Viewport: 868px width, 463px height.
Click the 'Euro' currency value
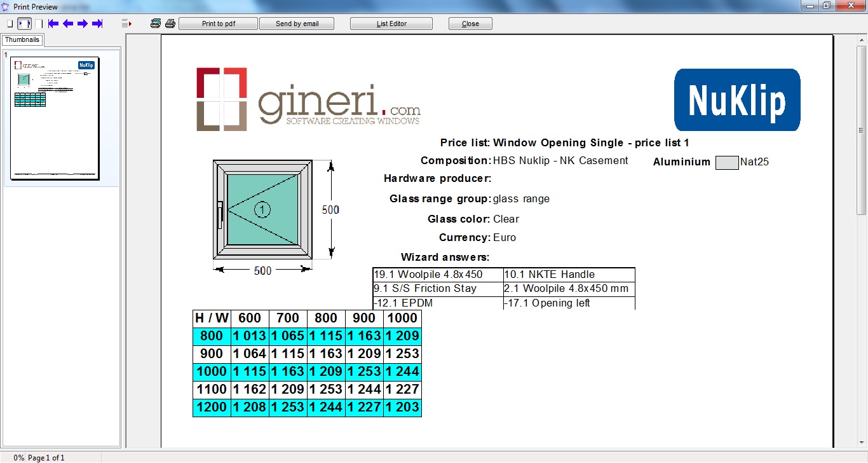point(505,238)
